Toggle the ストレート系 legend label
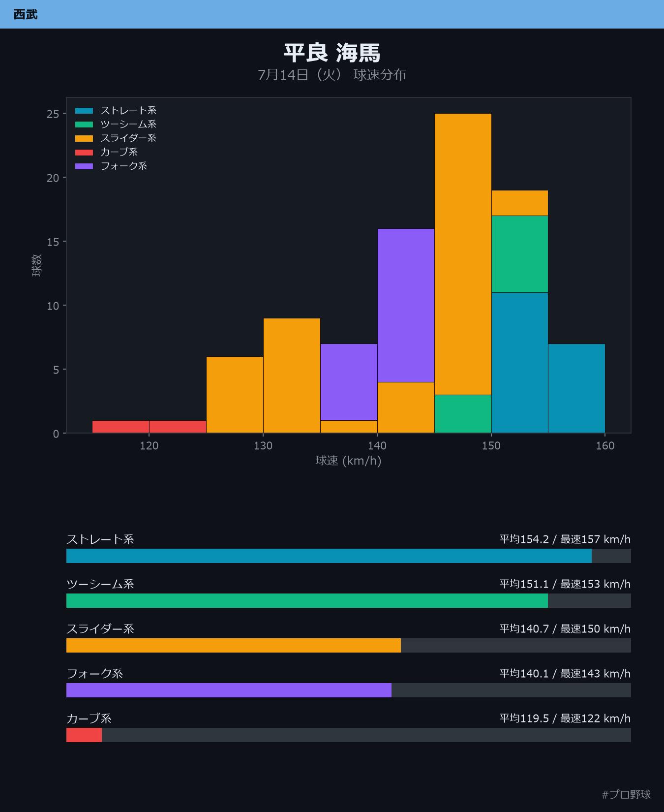Viewport: 664px width, 812px height. click(128, 111)
